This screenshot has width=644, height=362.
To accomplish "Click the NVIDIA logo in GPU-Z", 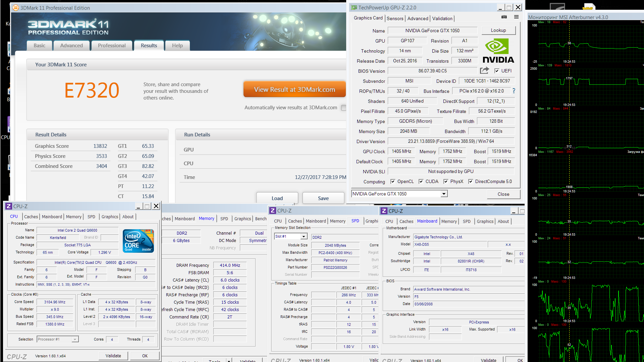I will (x=498, y=51).
